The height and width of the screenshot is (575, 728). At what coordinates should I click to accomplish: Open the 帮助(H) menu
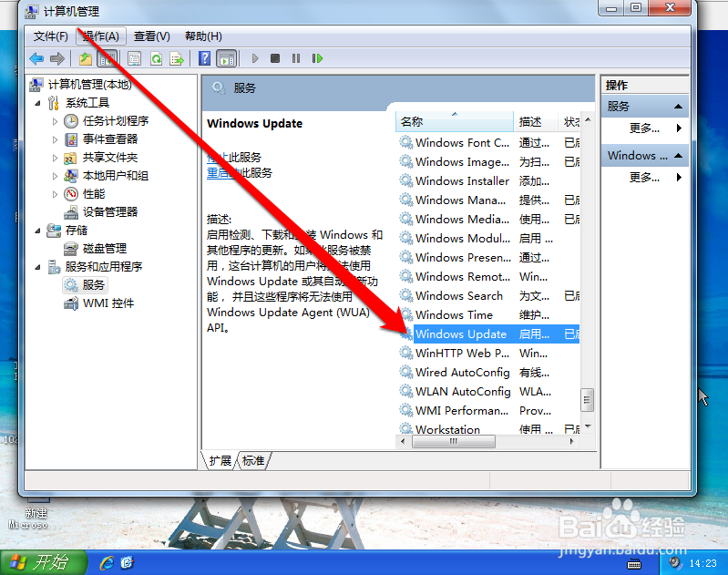203,36
